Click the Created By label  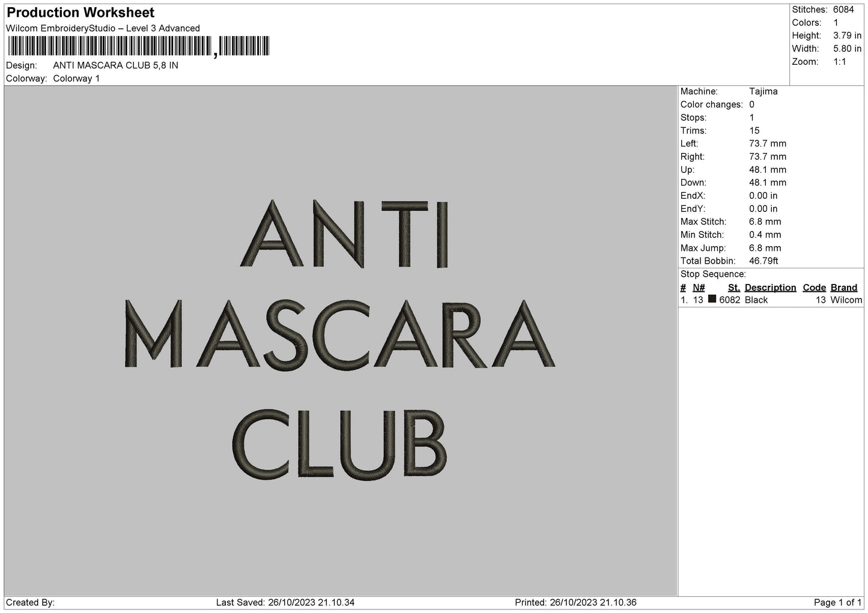[30, 602]
